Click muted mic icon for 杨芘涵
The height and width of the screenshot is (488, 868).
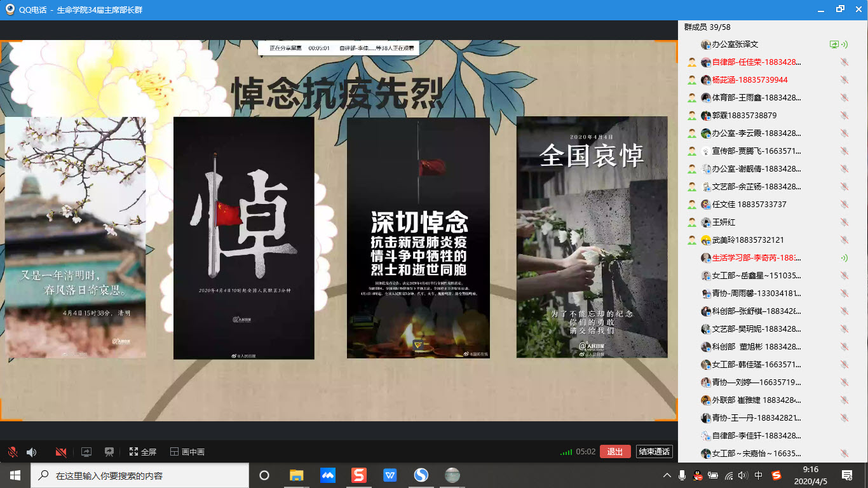coord(844,80)
